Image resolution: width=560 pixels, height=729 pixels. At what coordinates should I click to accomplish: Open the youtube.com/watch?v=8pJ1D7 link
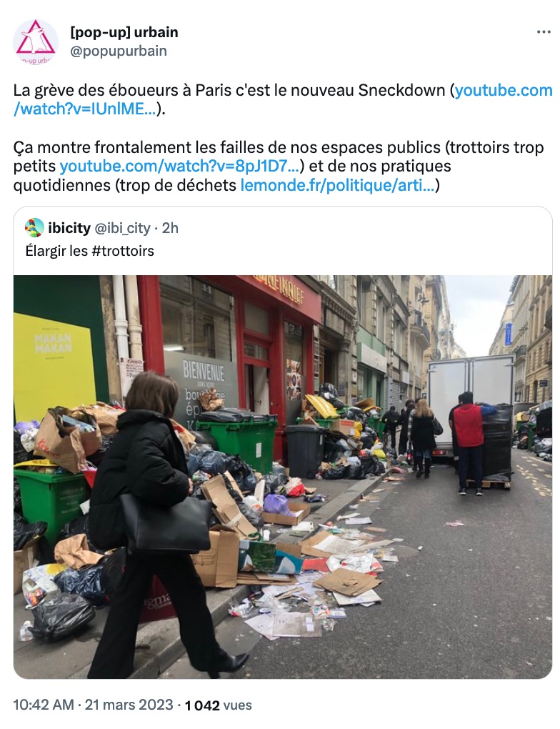179,166
